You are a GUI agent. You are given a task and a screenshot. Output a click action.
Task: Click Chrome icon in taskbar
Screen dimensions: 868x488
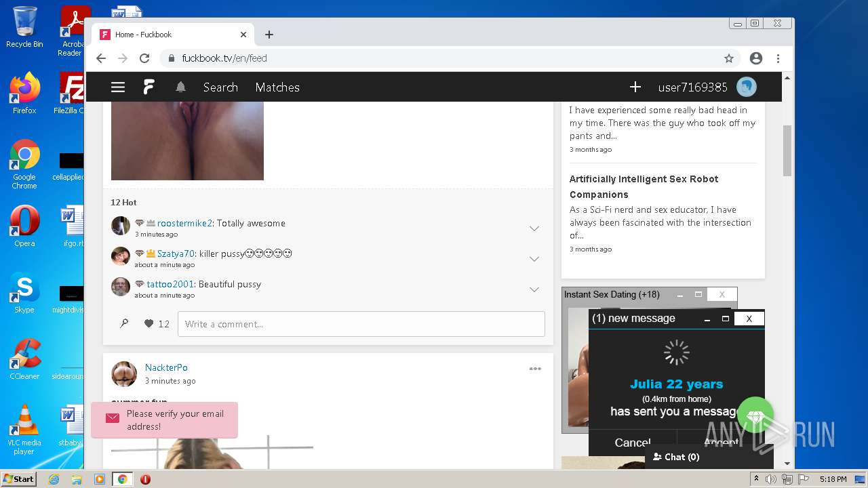point(122,479)
